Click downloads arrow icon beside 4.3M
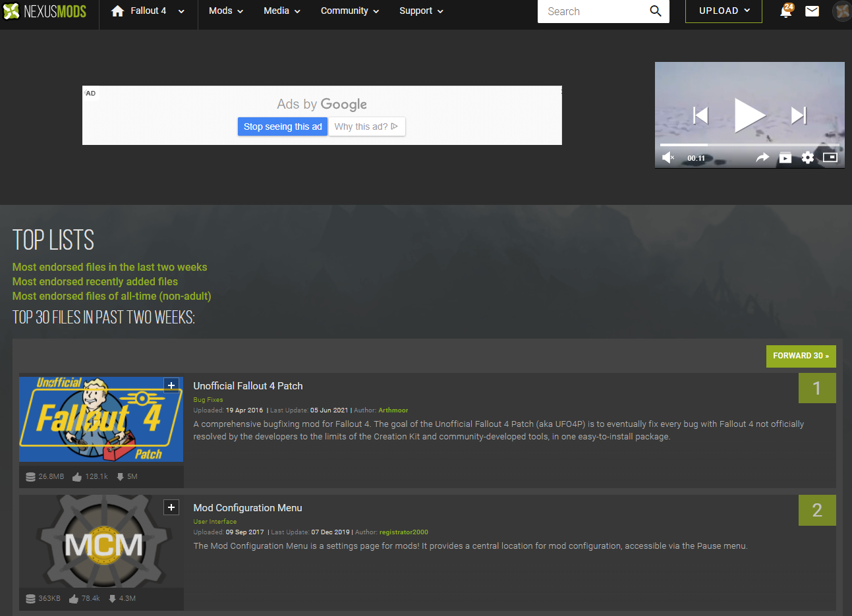This screenshot has width=852, height=616. coord(113,599)
